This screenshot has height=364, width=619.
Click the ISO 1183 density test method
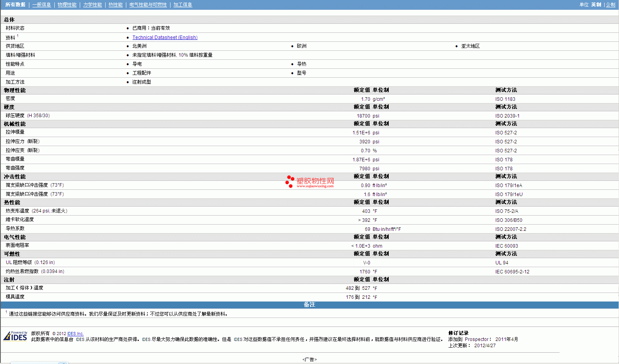tap(505, 99)
